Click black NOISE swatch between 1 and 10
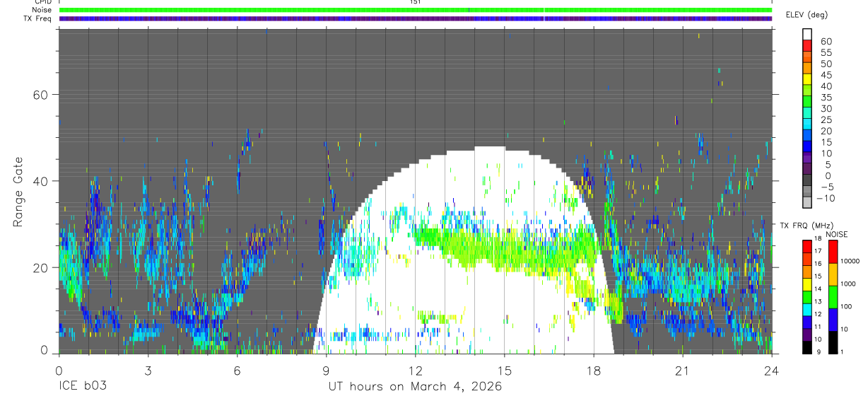Screen dimensions: 868x401 [833, 341]
